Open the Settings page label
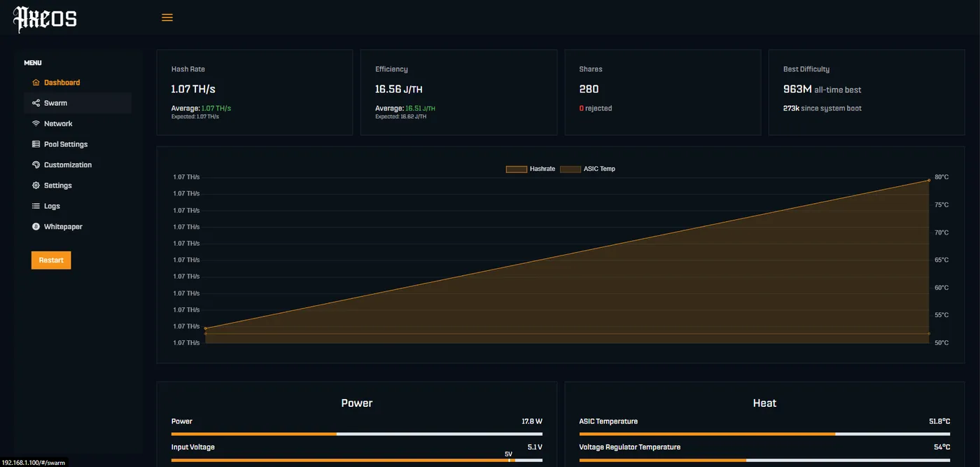The height and width of the screenshot is (467, 980). (x=58, y=186)
